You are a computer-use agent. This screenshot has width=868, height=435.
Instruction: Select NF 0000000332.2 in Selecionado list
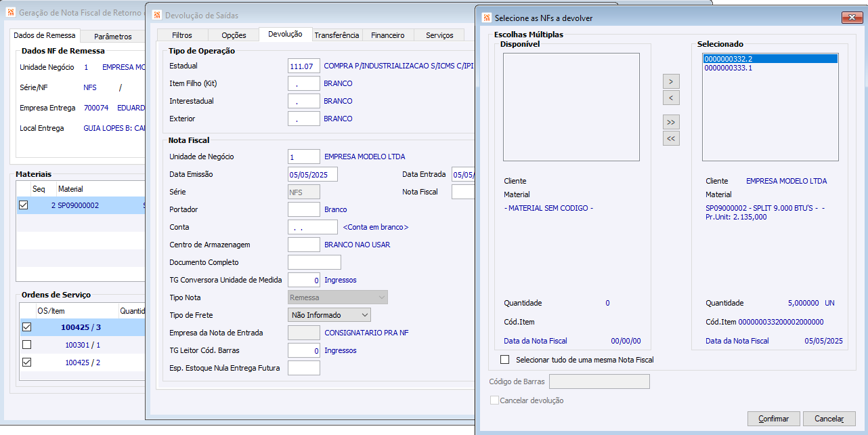(771, 59)
